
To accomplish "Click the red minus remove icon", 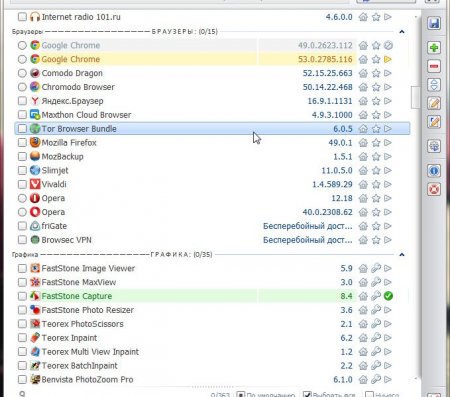I will [434, 66].
